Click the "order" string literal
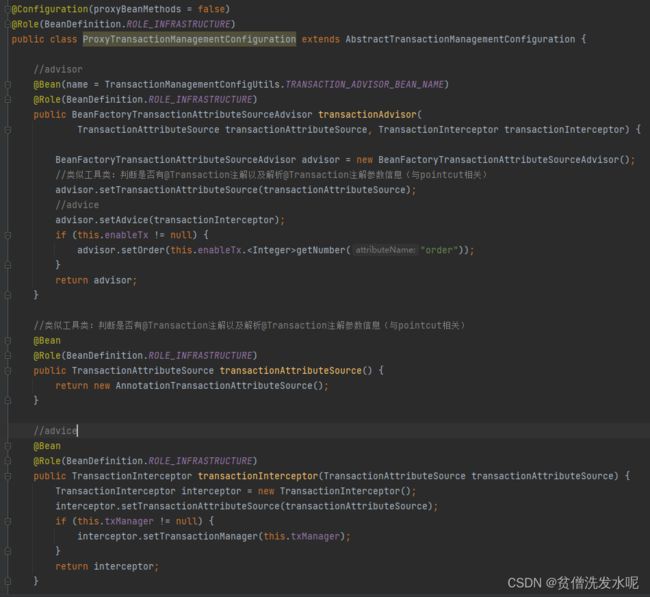The image size is (650, 597). (x=439, y=250)
